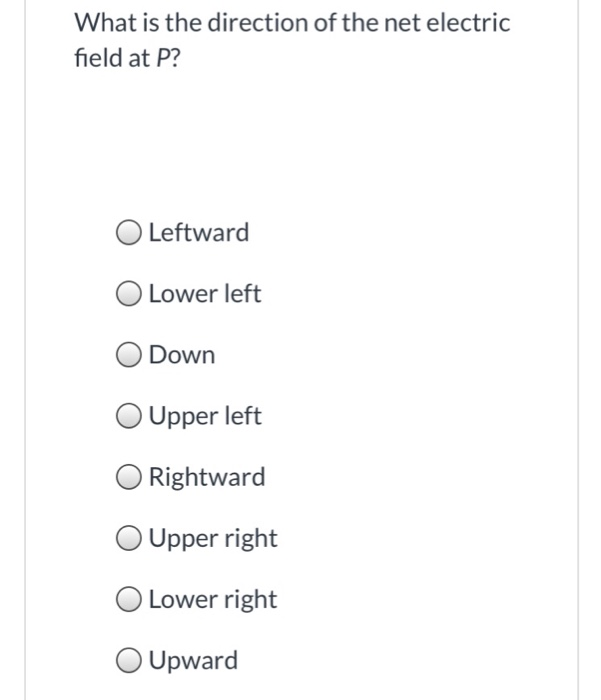Click the 'Upward' answer label text
601x700 pixels.
pos(194,660)
